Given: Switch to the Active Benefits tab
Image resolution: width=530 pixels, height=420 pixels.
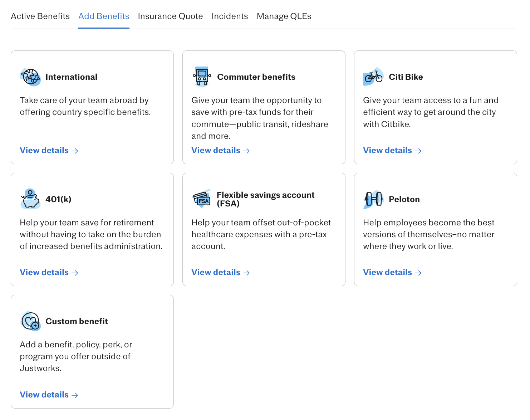Looking at the screenshot, I should [40, 16].
